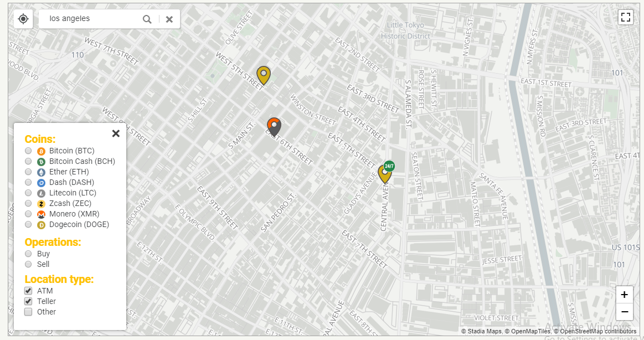Open the orange-gray marker on East 6th Street
Viewport: 644px width, 340px height.
(274, 127)
